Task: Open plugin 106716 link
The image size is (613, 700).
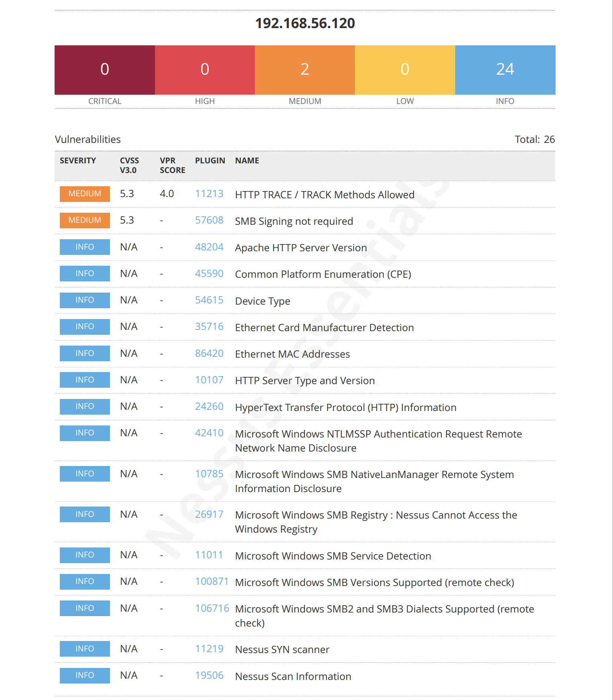Action: [212, 608]
